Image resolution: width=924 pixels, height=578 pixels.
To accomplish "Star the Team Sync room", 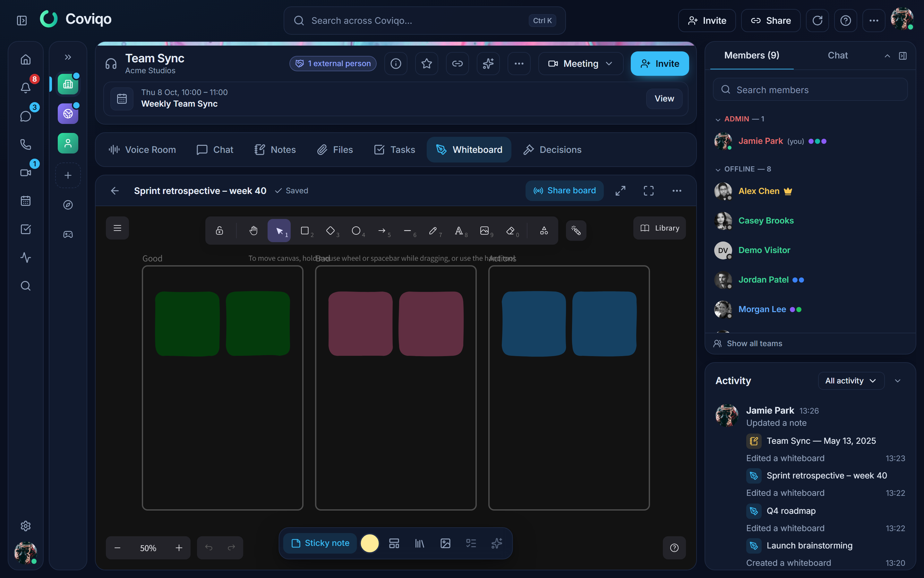I will point(426,64).
